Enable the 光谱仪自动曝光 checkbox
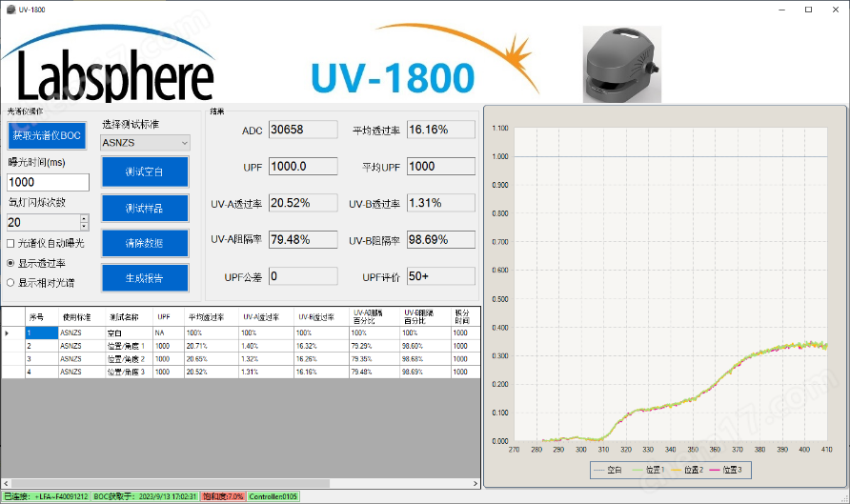Viewport: 850px width, 504px height. point(11,243)
